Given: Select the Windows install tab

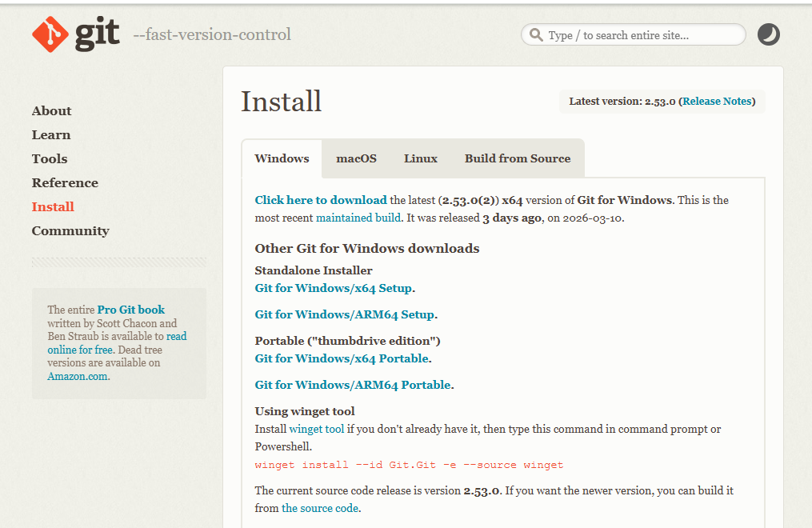Looking at the screenshot, I should pyautogui.click(x=282, y=158).
